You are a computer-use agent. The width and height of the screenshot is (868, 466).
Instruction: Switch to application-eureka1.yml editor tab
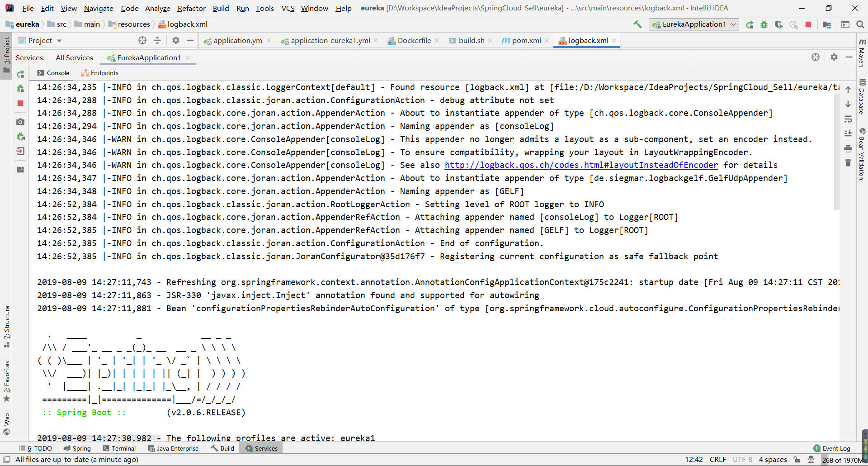point(330,41)
